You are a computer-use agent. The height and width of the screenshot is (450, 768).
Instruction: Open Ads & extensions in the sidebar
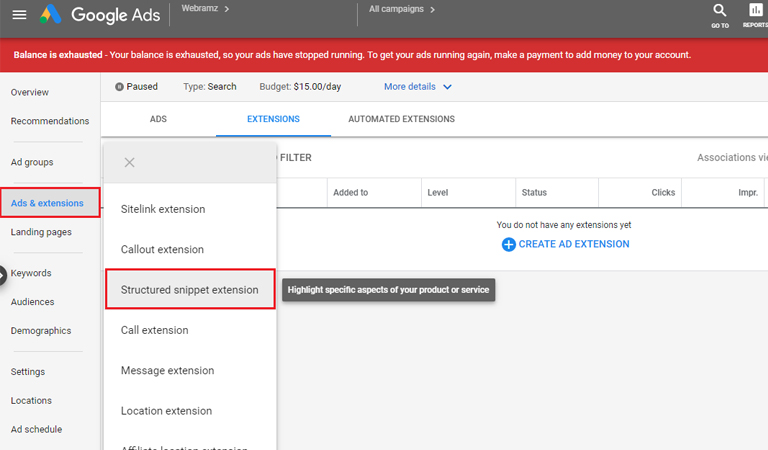tap(50, 203)
